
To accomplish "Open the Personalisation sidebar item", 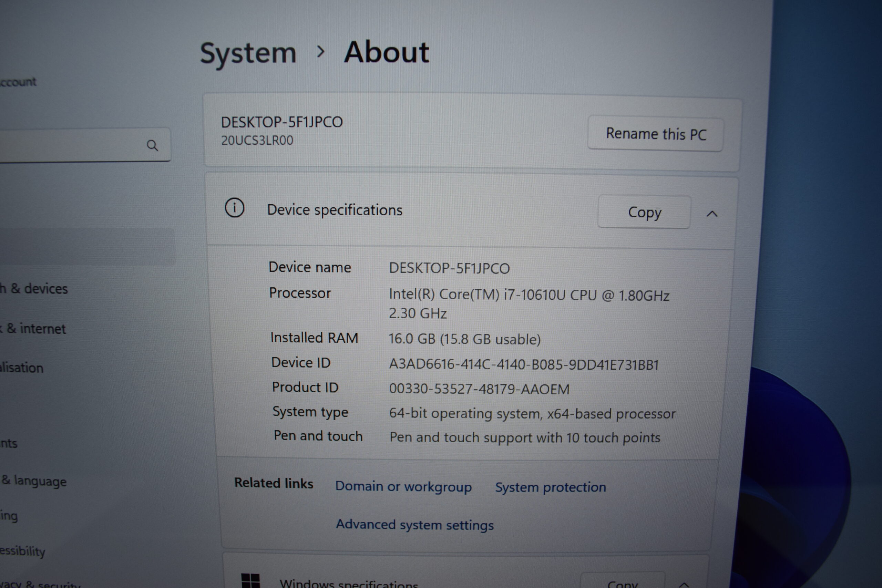I will (22, 368).
